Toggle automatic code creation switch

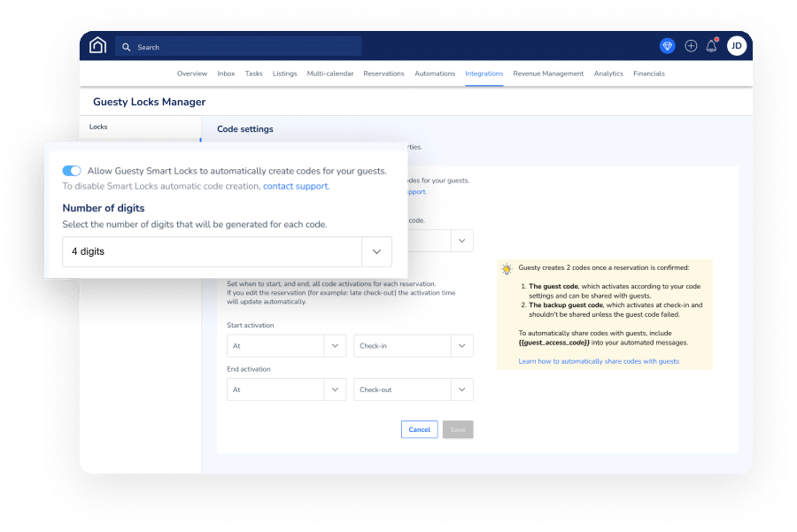pyautogui.click(x=72, y=171)
